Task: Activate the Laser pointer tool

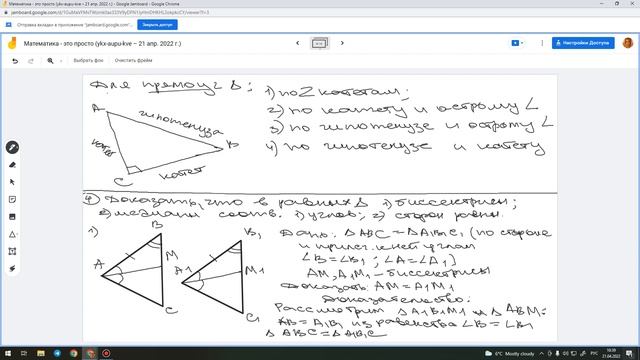Action: pyautogui.click(x=12, y=269)
